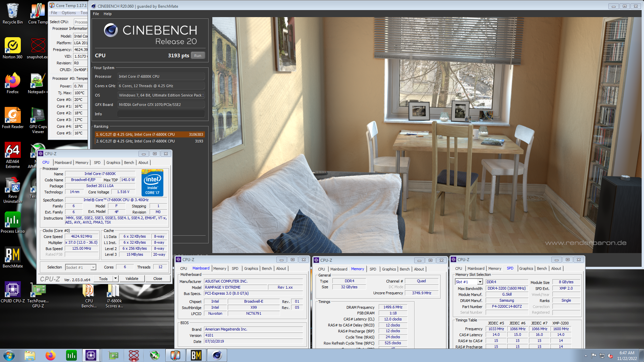The width and height of the screenshot is (644, 362).
Task: Click the Info field in Cinebench
Action: [161, 114]
